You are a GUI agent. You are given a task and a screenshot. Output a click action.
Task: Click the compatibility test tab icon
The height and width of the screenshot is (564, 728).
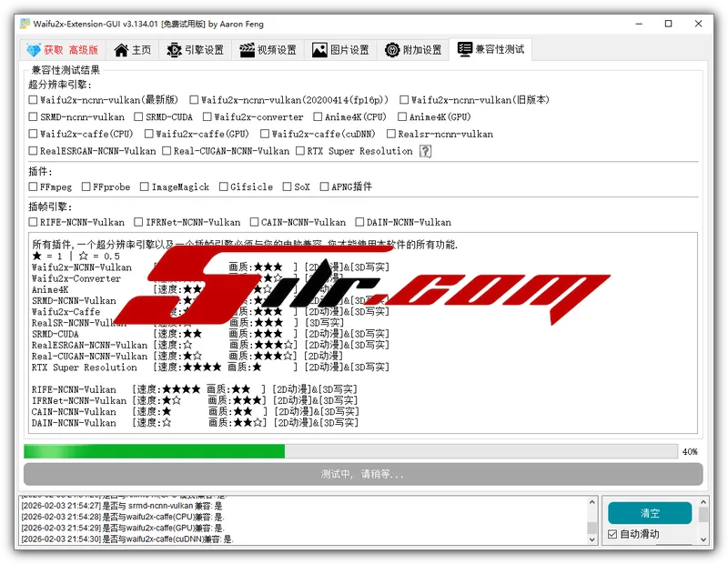coord(464,49)
